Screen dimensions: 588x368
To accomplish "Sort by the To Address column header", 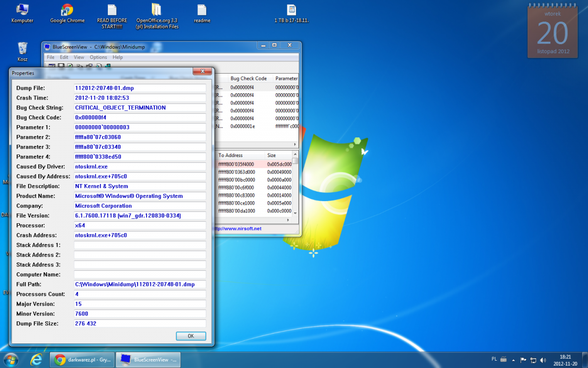I will coord(240,155).
